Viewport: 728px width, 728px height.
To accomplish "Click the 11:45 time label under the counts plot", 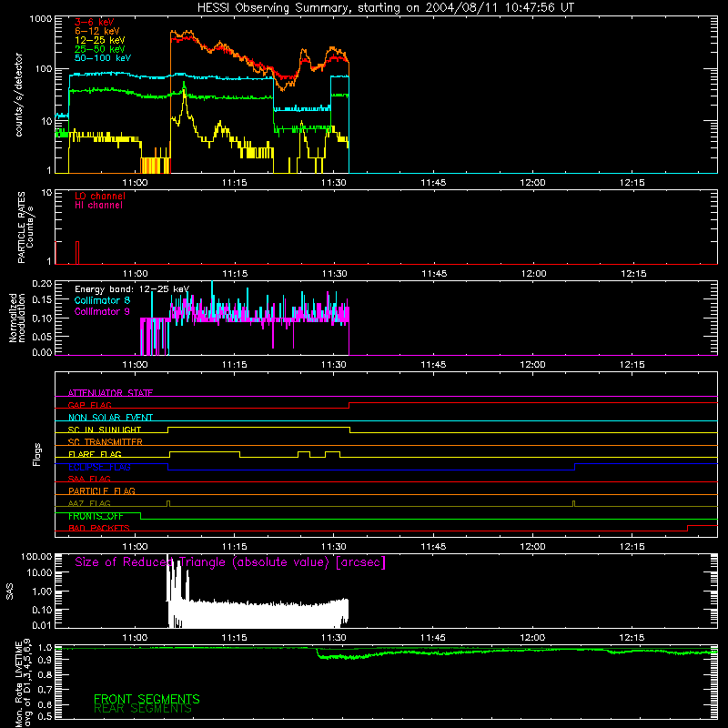I will pyautogui.click(x=433, y=183).
